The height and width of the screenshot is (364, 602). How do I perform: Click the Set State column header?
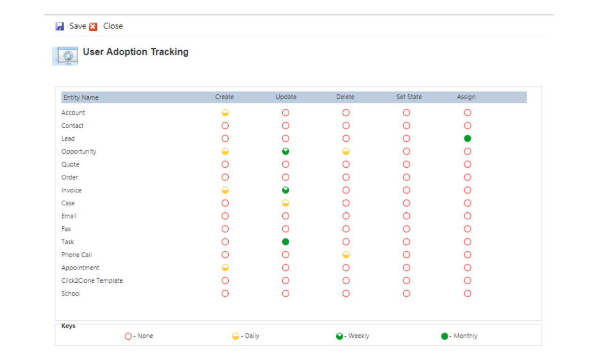point(409,97)
